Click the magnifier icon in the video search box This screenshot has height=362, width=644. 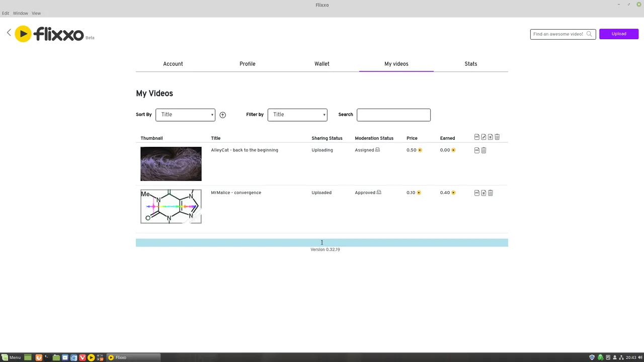click(589, 34)
